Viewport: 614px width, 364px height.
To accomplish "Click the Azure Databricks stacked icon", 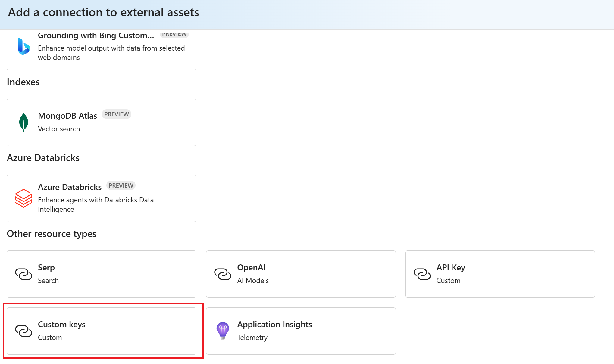I will pyautogui.click(x=23, y=198).
